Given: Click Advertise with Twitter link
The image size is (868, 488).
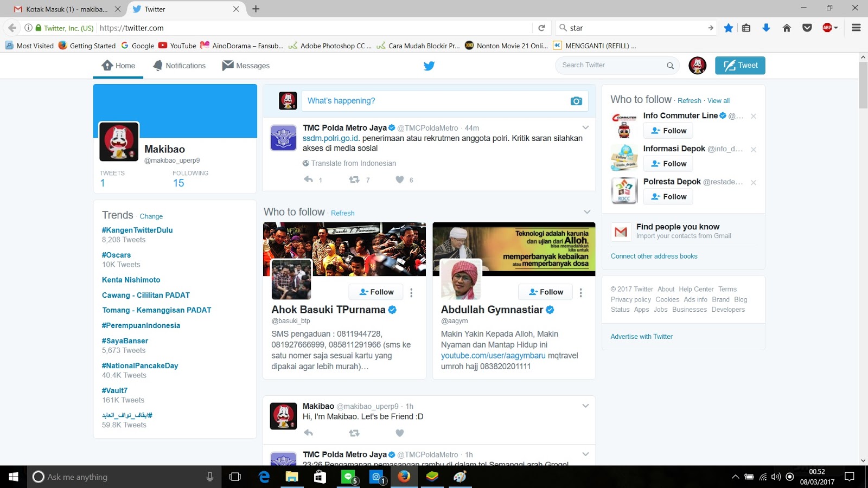Looking at the screenshot, I should click(642, 337).
